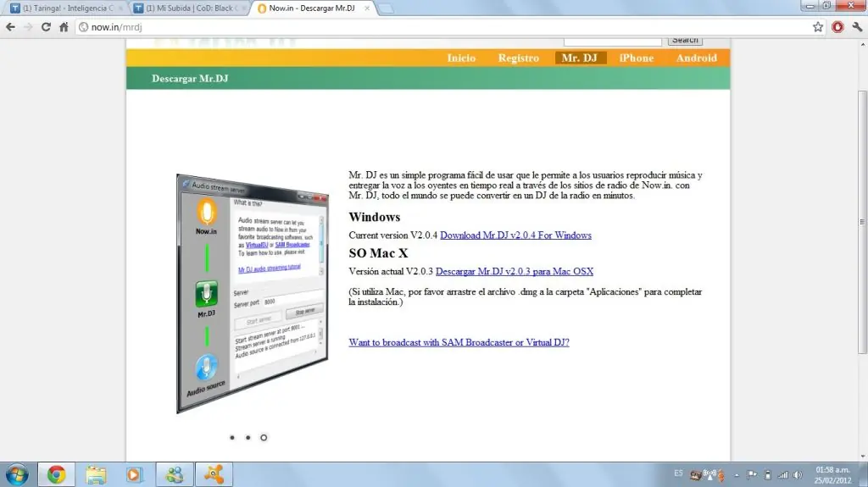The width and height of the screenshot is (868, 487).
Task: Click the Mr.DJ app screenshot image
Action: tap(253, 294)
